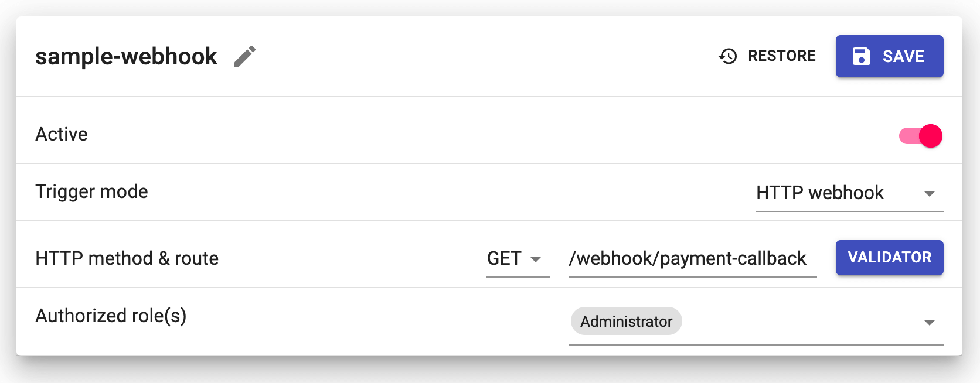This screenshot has height=383, width=980.
Task: Open the GET method selector
Action: click(x=505, y=258)
